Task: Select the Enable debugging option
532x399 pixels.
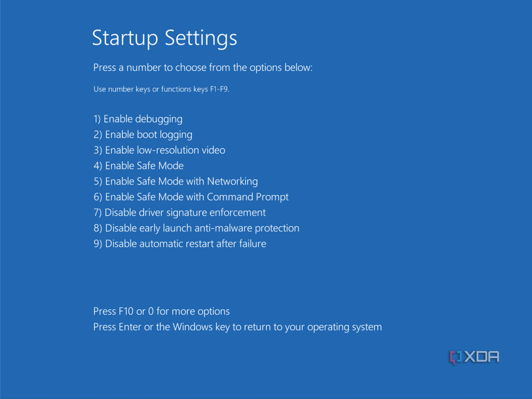Action: click(138, 119)
